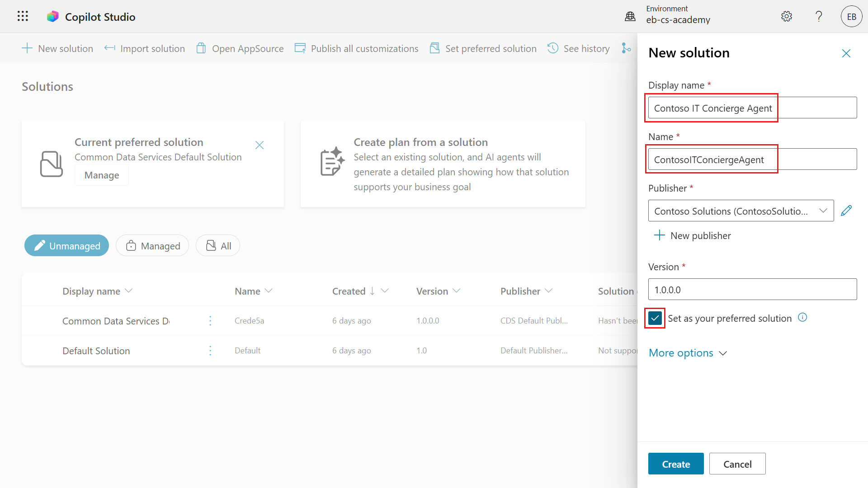Image resolution: width=868 pixels, height=488 pixels.
Task: Select the All filter tab
Action: tap(218, 245)
